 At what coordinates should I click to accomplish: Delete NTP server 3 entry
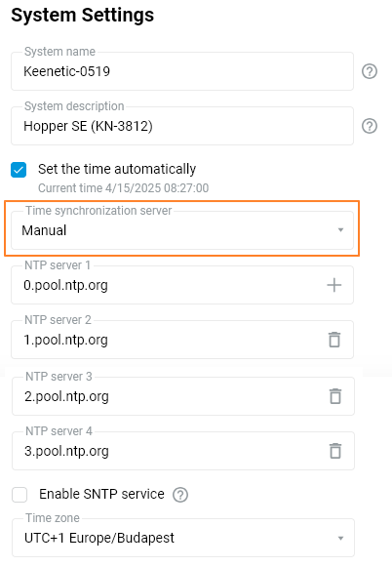point(335,396)
